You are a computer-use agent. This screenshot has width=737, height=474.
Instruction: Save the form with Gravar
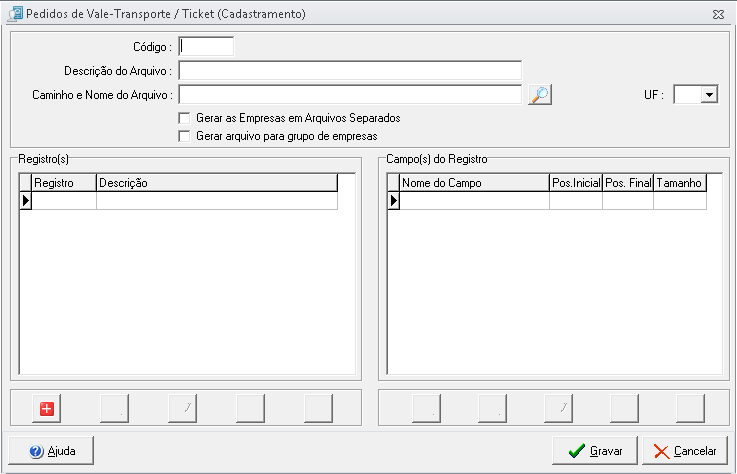tap(595, 450)
